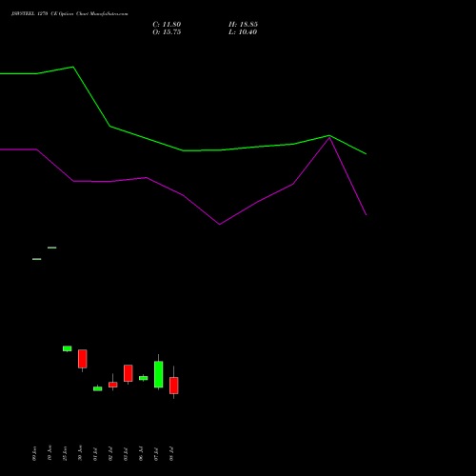Click the 03 Jul date axis label
Viewport: 476px width, 476px height.
tap(126, 454)
